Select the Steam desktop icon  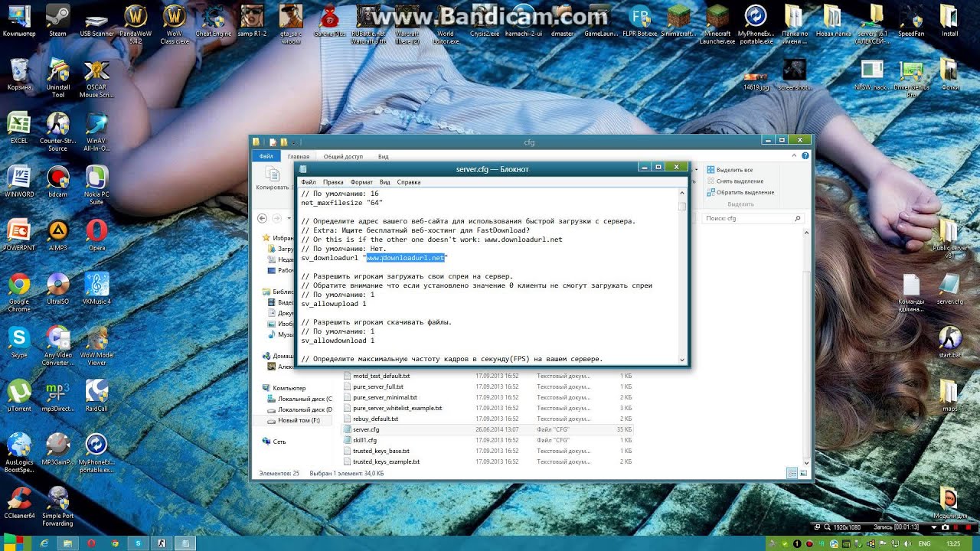click(57, 21)
